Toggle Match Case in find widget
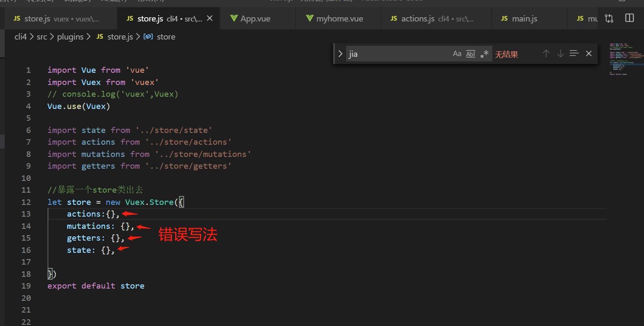The height and width of the screenshot is (326, 644). pyautogui.click(x=457, y=54)
